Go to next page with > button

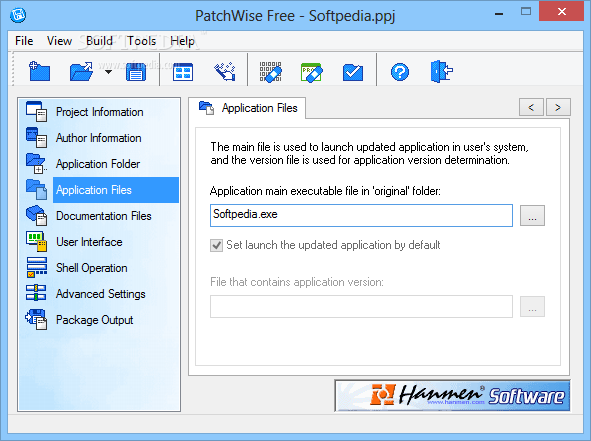[558, 107]
